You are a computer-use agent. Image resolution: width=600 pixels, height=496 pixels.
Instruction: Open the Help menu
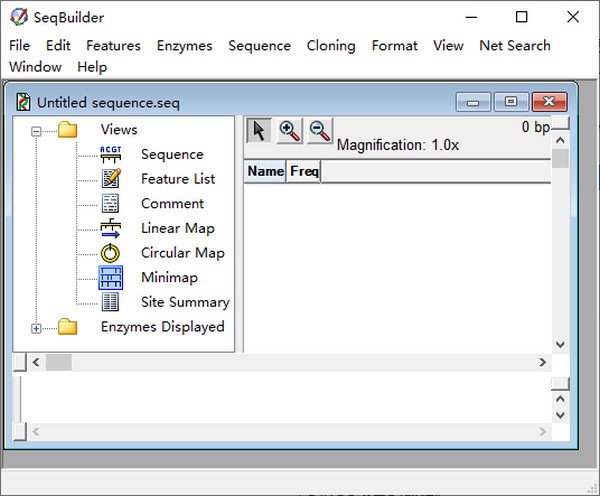coord(92,67)
